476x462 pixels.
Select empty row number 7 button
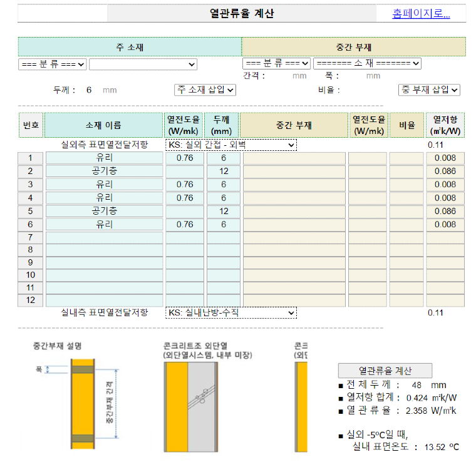pyautogui.click(x=31, y=238)
